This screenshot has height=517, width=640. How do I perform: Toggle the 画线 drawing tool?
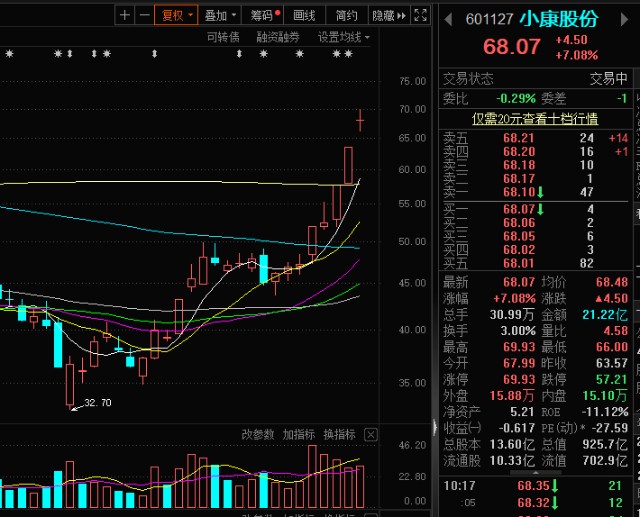tap(304, 15)
